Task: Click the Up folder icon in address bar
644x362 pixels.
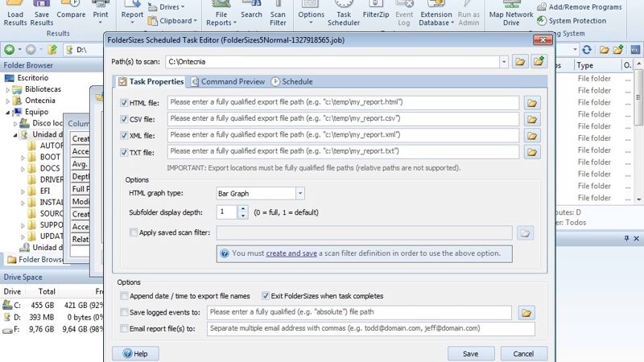Action: click(x=52, y=50)
